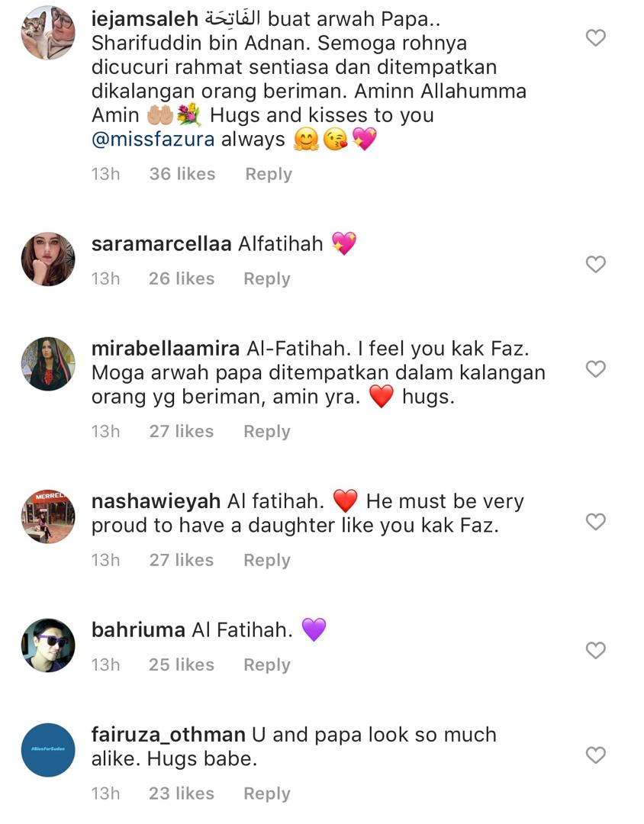Open saramarcellaa's profile avatar

point(48,259)
